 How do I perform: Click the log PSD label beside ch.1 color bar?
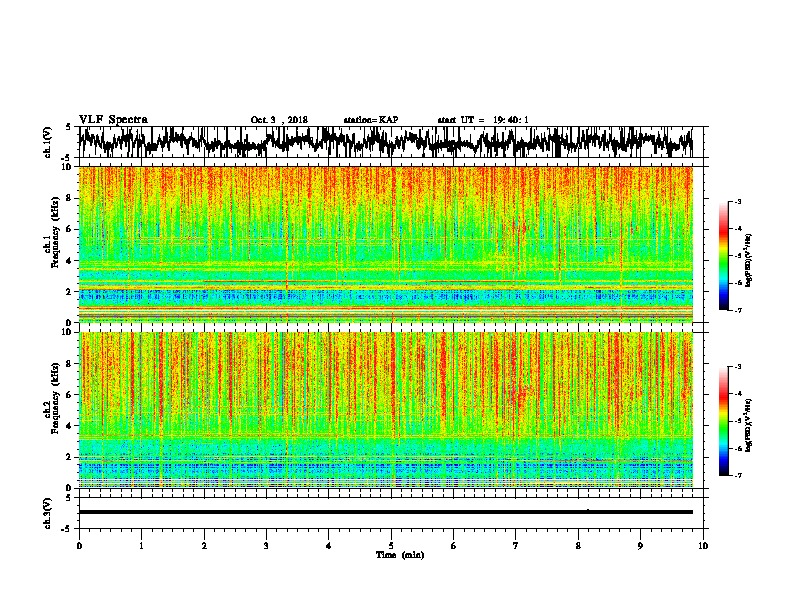749,261
